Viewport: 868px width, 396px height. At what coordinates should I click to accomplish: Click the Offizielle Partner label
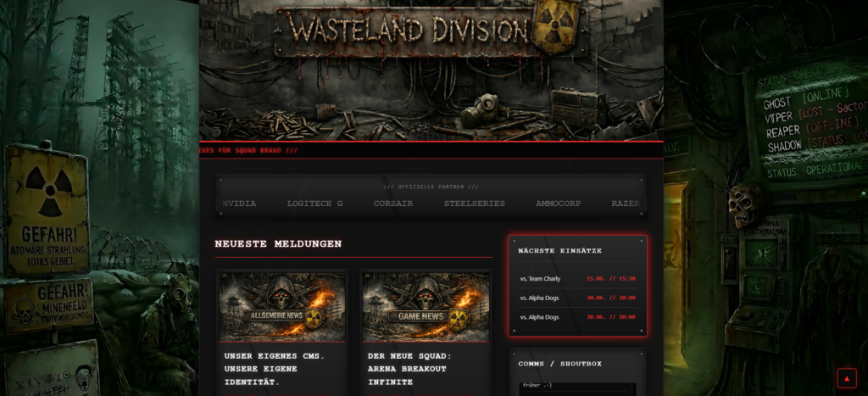431,187
